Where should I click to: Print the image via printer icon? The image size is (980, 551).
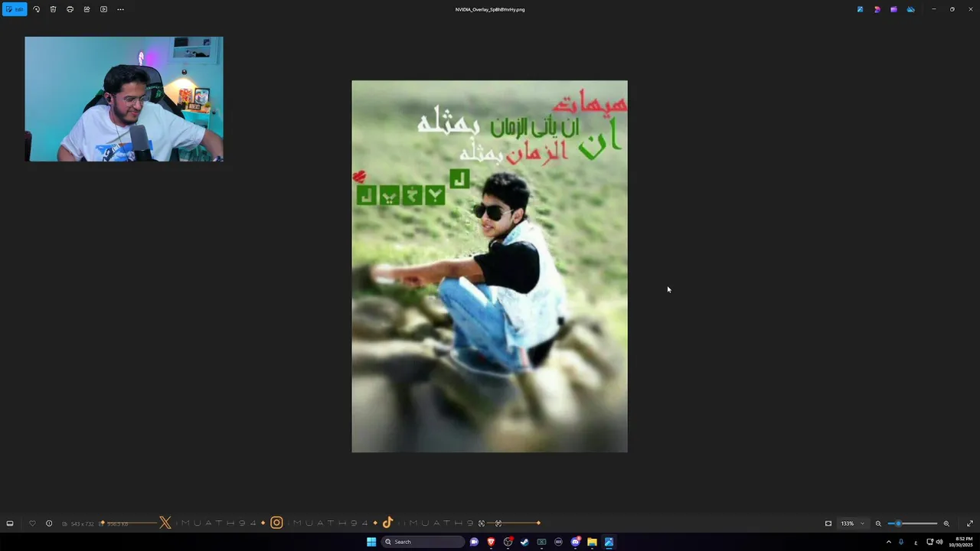70,9
